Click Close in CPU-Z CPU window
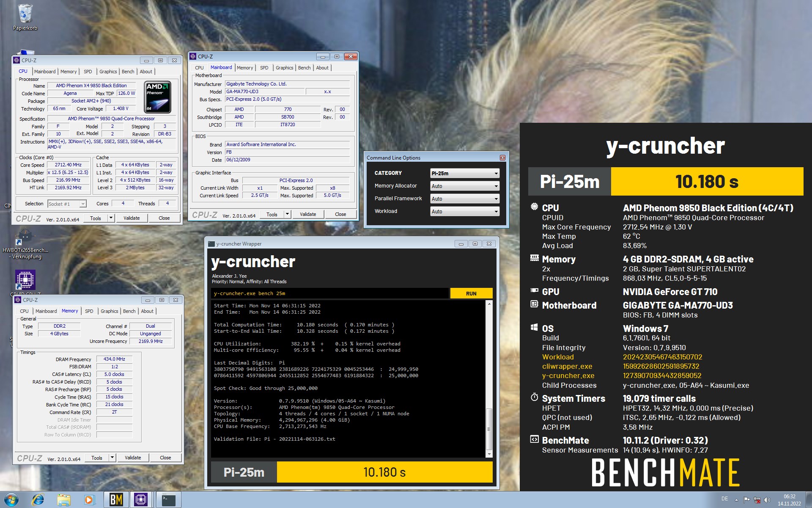 tap(164, 218)
